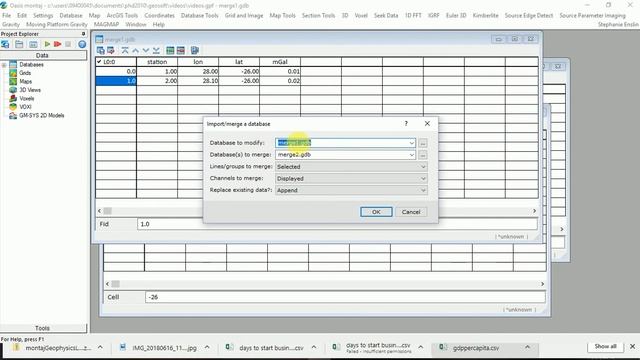Click the VOXI icon in tree

coord(13,107)
